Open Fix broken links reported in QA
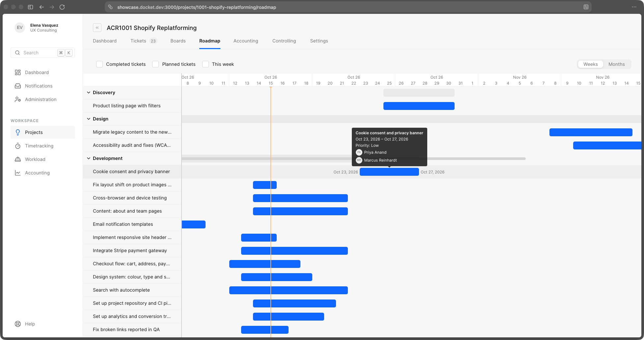The image size is (644, 340). point(132,329)
